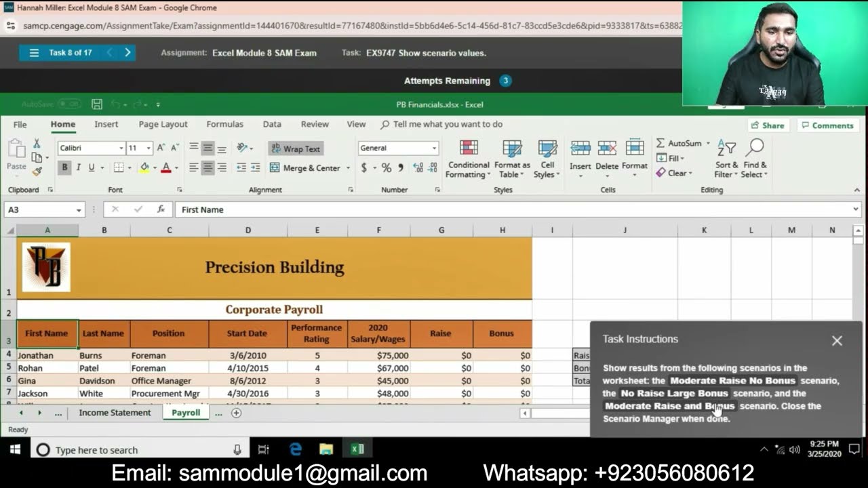The image size is (868, 488).
Task: Switch to the Review tab
Action: 315,124
